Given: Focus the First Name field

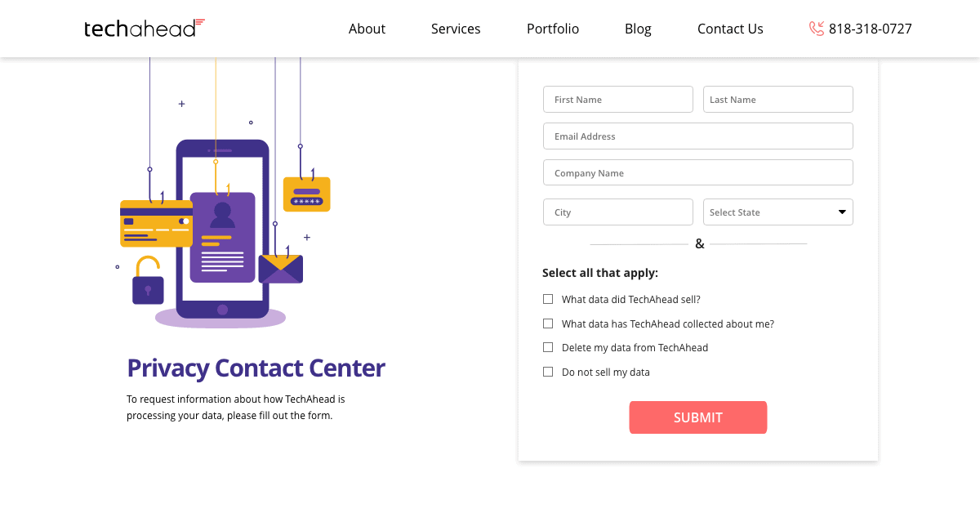Looking at the screenshot, I should coord(617,100).
